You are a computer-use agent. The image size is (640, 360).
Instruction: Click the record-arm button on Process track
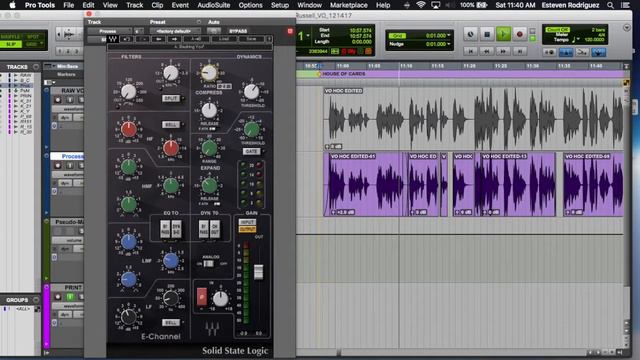(x=58, y=165)
